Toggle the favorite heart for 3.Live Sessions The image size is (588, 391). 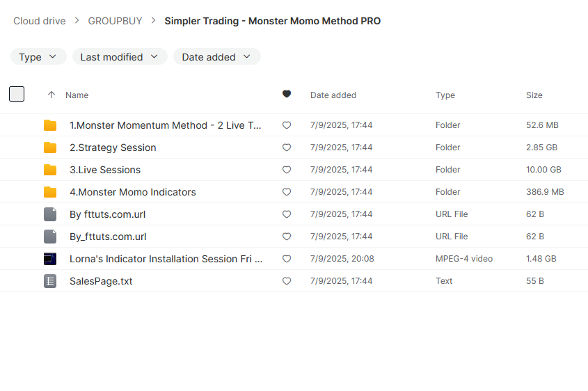tap(287, 170)
